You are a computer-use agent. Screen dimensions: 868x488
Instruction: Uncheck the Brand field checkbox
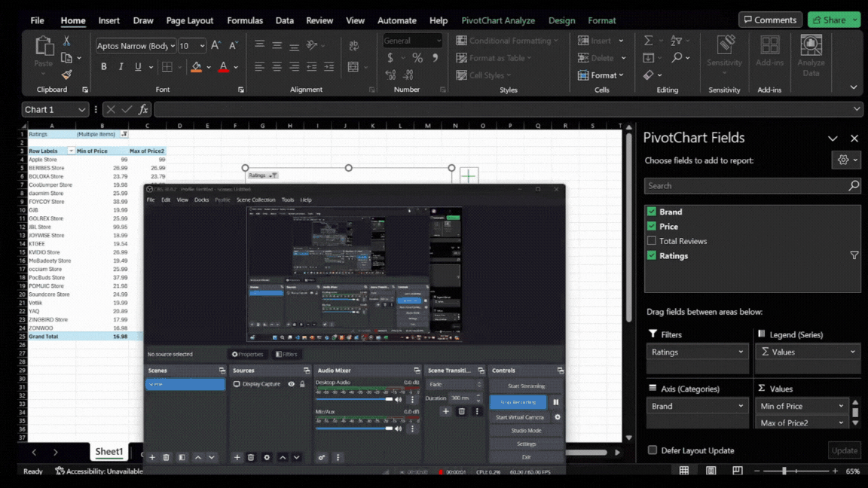pos(652,212)
